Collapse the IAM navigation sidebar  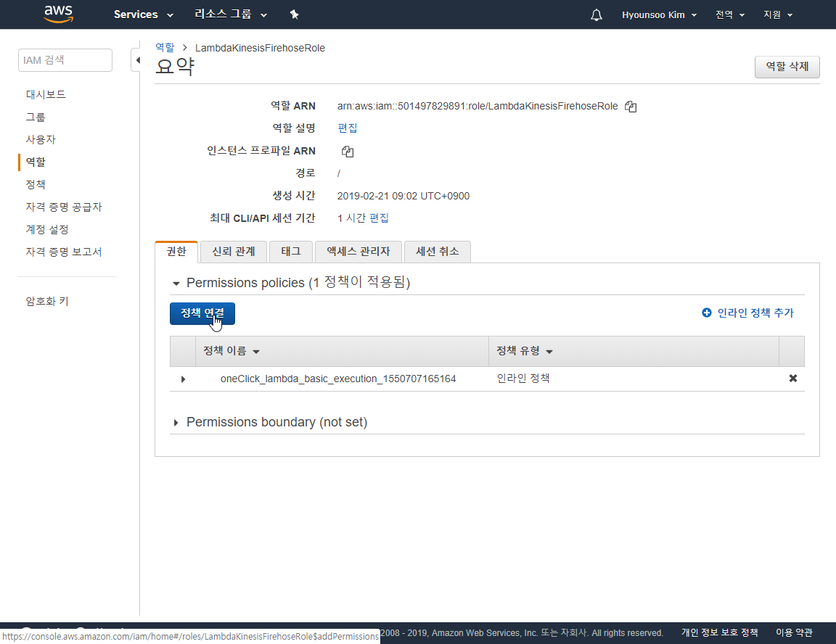click(136, 60)
